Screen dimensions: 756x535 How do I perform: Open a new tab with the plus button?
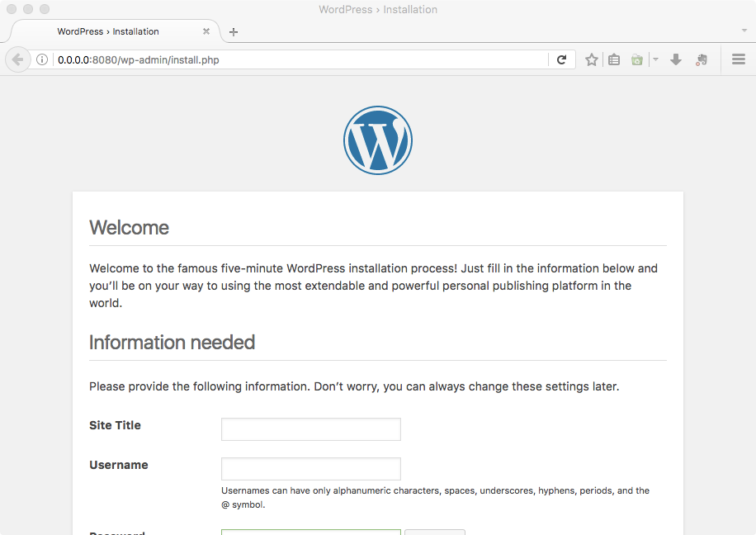(x=234, y=32)
